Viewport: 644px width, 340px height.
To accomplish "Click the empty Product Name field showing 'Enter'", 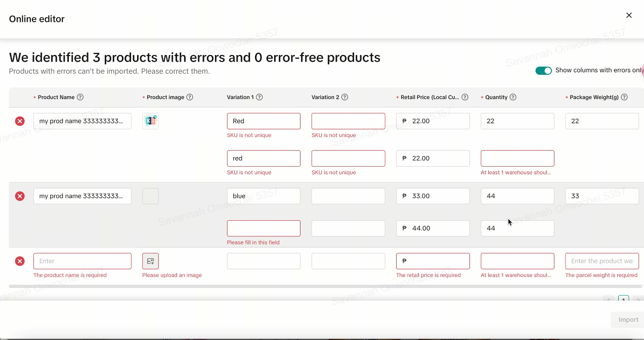I will click(82, 261).
